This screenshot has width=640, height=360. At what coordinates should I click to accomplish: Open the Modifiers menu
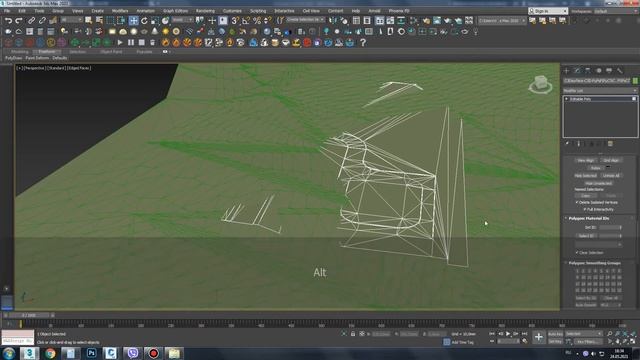[120, 11]
